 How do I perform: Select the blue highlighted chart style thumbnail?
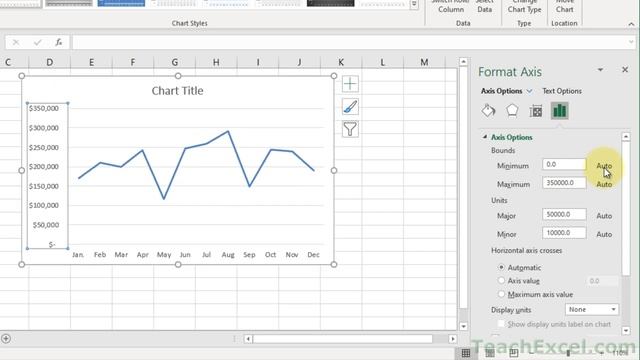tap(121, 3)
